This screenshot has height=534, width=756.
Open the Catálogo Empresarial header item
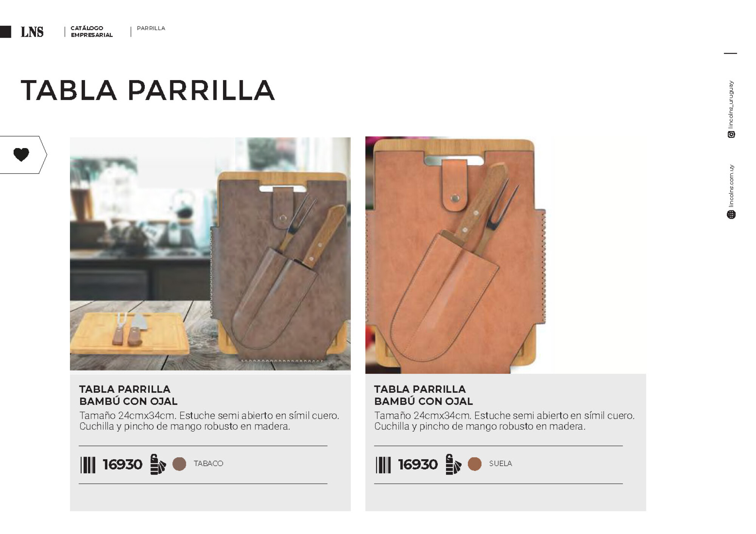coord(91,31)
